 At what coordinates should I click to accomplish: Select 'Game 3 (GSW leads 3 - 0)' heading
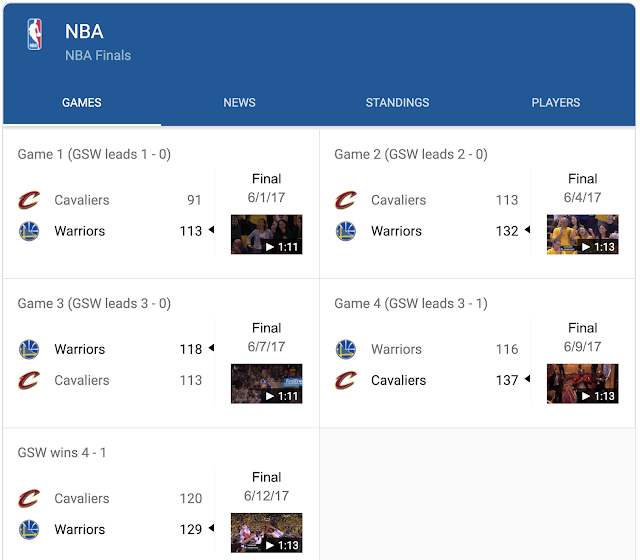pyautogui.click(x=94, y=304)
